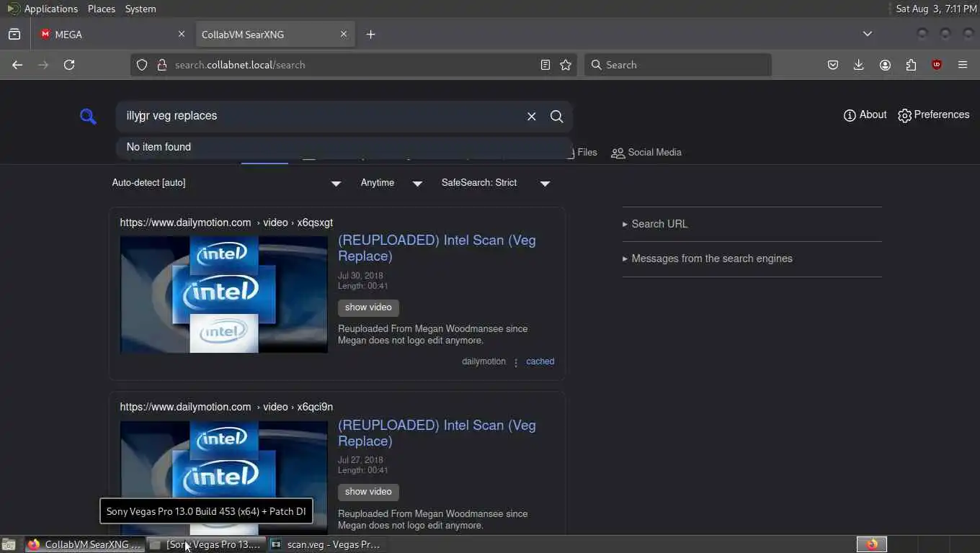
Task: Click second Intel video thumbnail
Action: click(x=223, y=478)
